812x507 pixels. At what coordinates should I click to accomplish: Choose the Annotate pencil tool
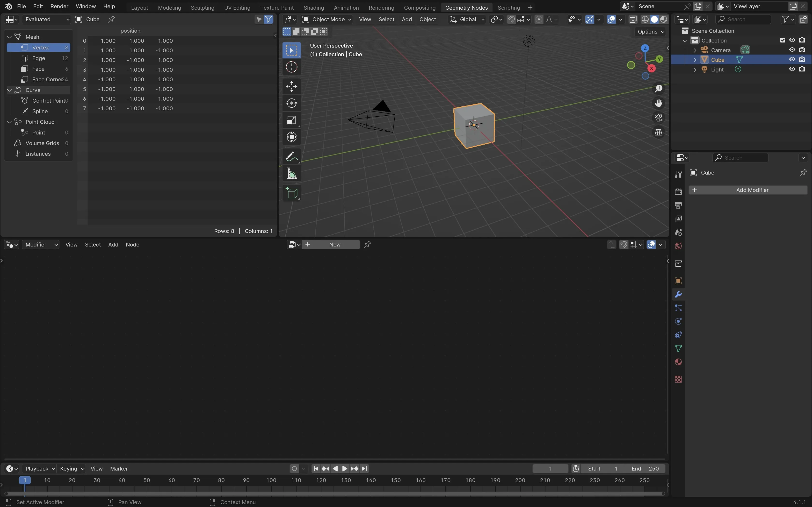tap(291, 157)
